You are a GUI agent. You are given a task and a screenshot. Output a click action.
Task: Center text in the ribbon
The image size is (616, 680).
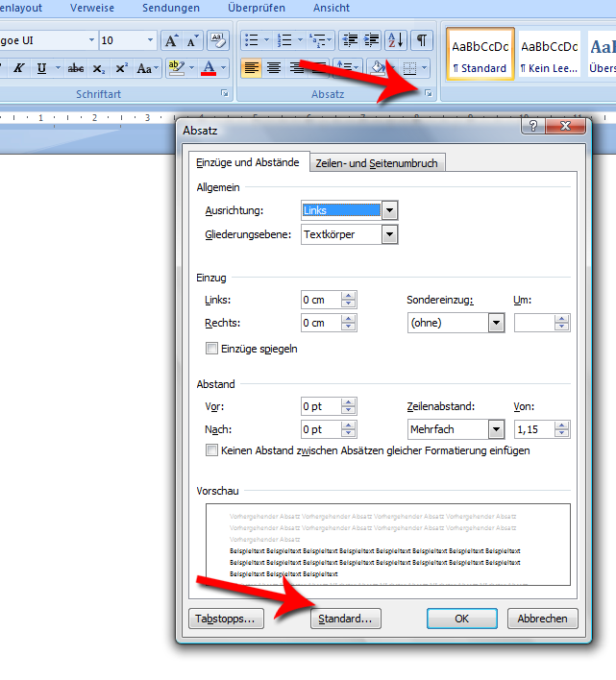tap(274, 68)
